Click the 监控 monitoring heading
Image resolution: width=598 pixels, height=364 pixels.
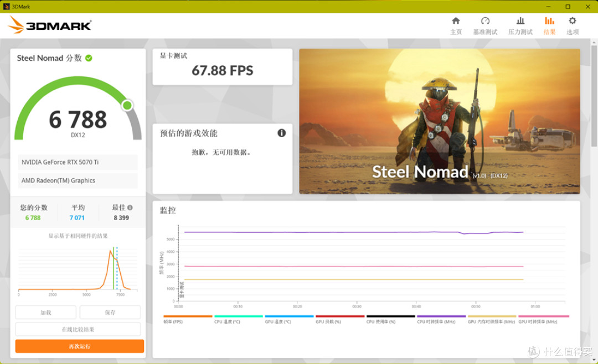(x=168, y=210)
